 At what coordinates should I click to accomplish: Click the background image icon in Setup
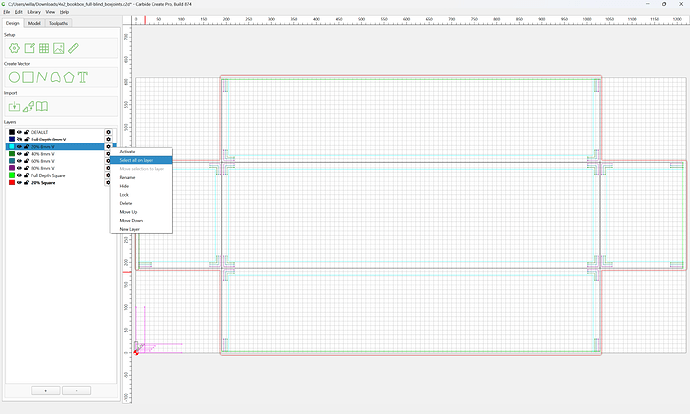coord(59,48)
